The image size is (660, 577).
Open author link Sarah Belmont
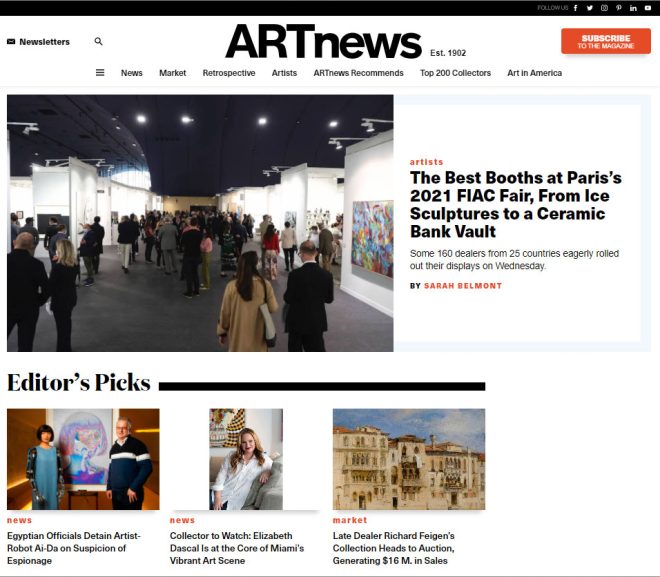(463, 286)
